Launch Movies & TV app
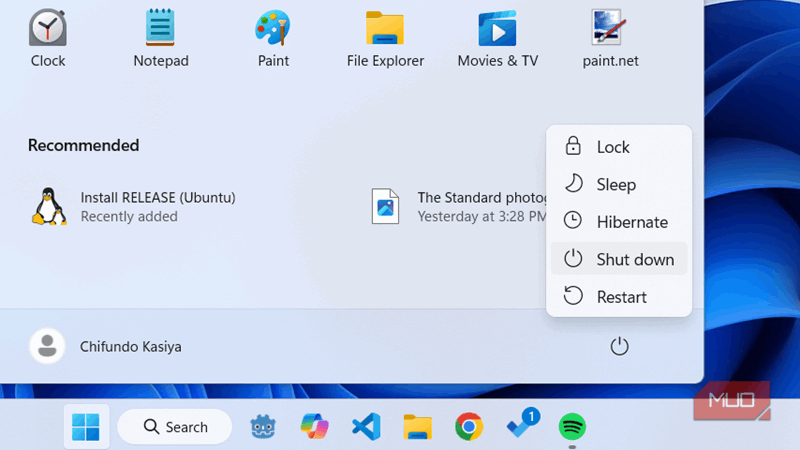 (x=497, y=39)
